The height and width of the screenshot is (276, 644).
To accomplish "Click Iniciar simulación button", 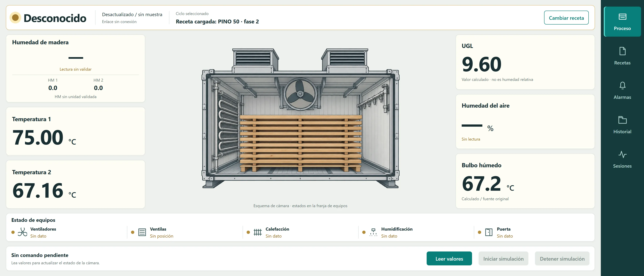I will coord(503,258).
